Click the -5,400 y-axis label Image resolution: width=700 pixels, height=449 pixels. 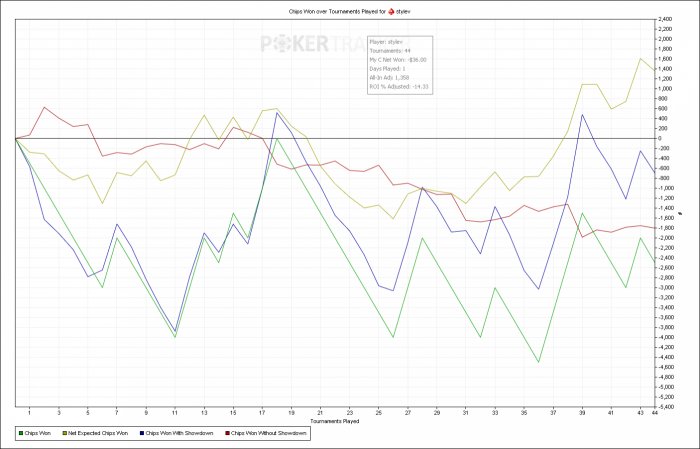click(x=666, y=407)
